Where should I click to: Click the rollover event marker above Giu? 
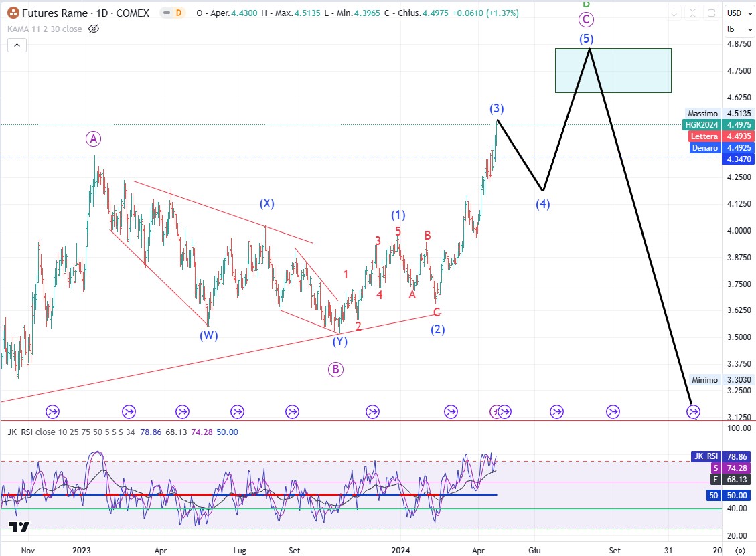click(x=557, y=412)
